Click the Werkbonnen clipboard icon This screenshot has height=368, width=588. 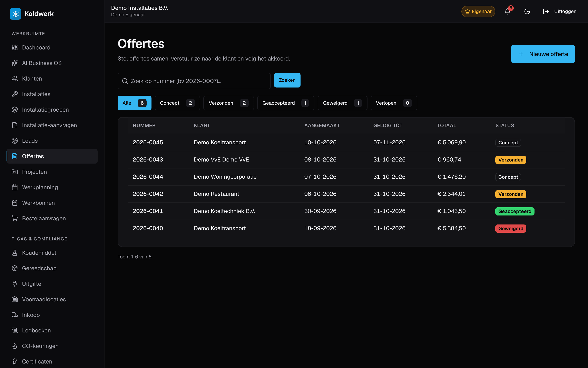coord(15,203)
